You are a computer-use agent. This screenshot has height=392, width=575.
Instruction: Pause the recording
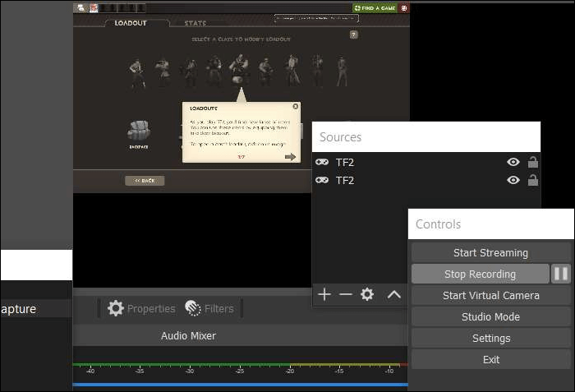pos(561,274)
